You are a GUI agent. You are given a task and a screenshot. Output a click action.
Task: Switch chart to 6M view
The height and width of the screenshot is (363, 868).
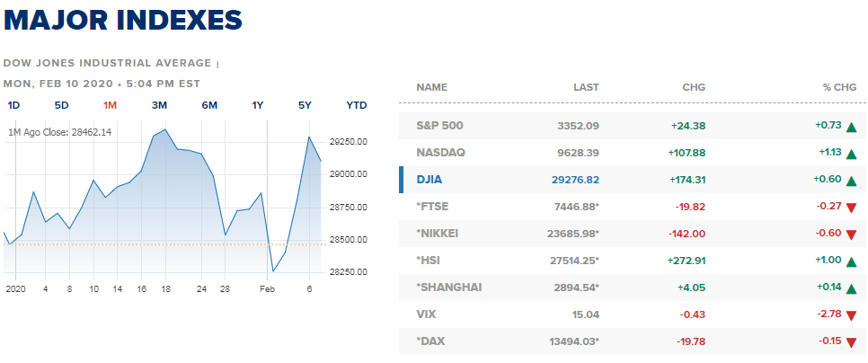(209, 105)
